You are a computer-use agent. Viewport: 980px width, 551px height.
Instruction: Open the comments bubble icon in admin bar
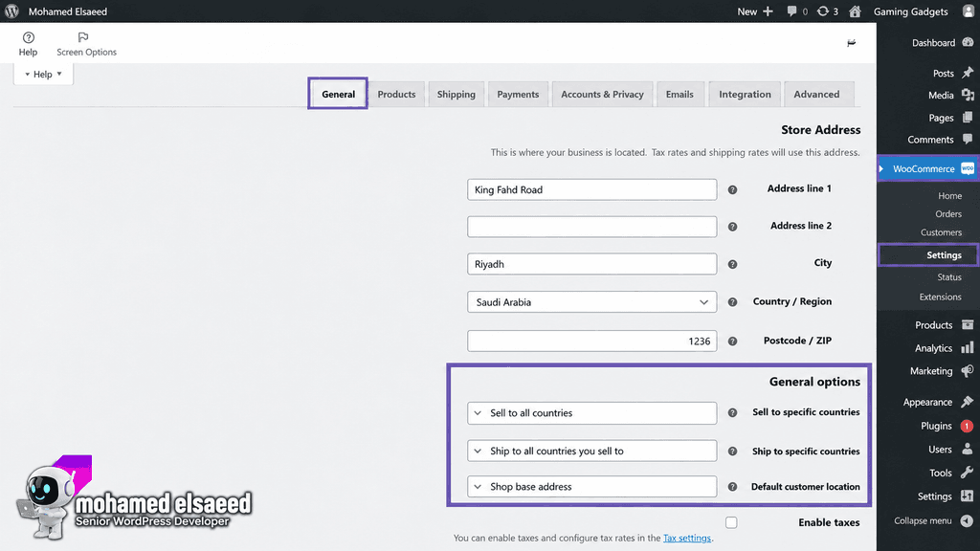791,11
